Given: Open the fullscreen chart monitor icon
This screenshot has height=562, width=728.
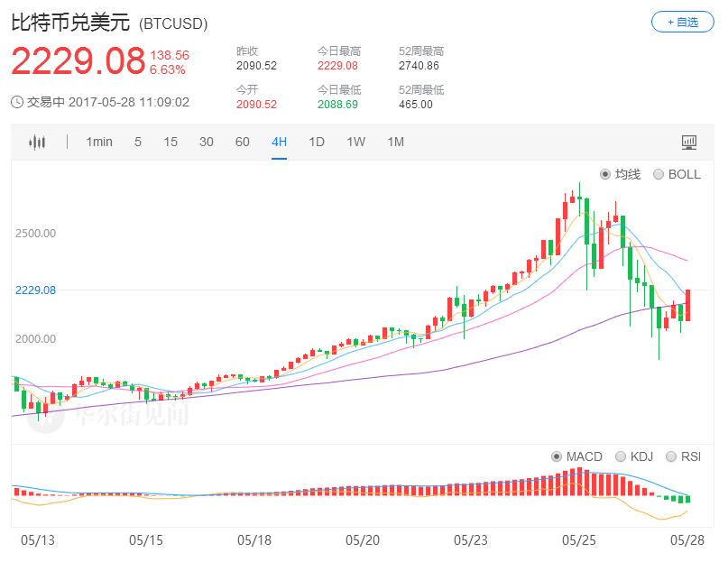Looking at the screenshot, I should click(689, 142).
